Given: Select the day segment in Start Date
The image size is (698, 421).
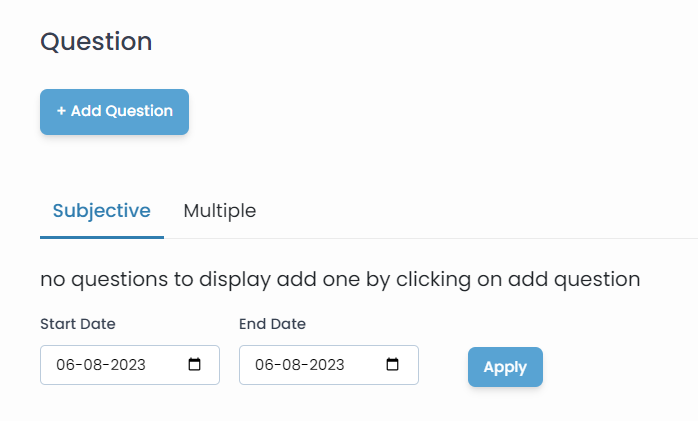Looking at the screenshot, I should click(65, 365).
